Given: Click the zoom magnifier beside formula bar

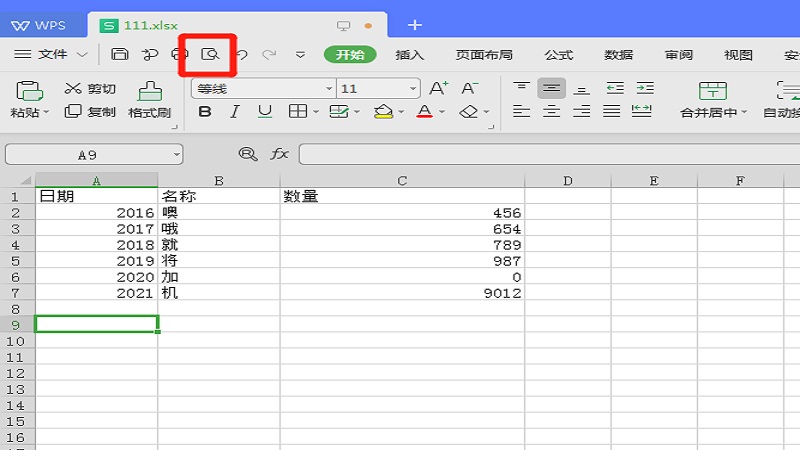Looking at the screenshot, I should (x=248, y=154).
